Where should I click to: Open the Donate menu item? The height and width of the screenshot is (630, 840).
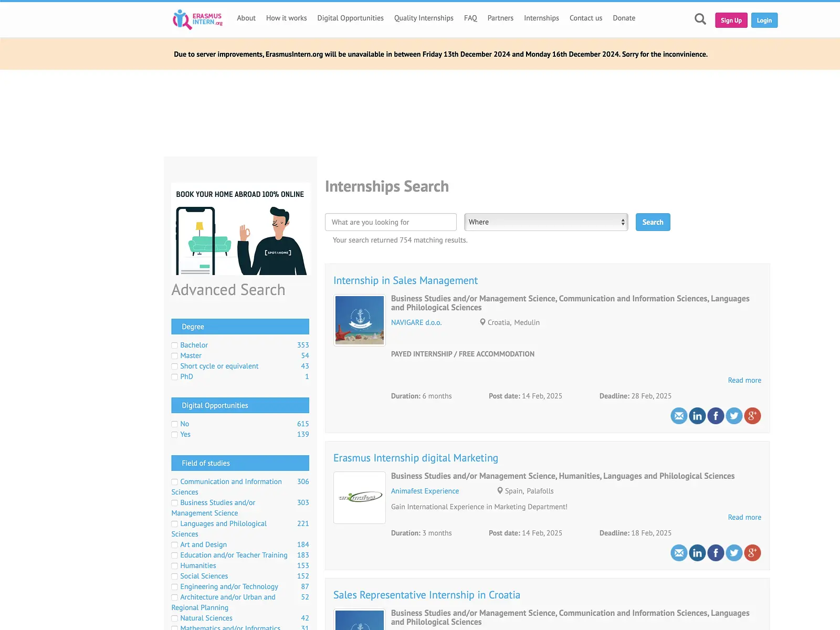coord(624,18)
